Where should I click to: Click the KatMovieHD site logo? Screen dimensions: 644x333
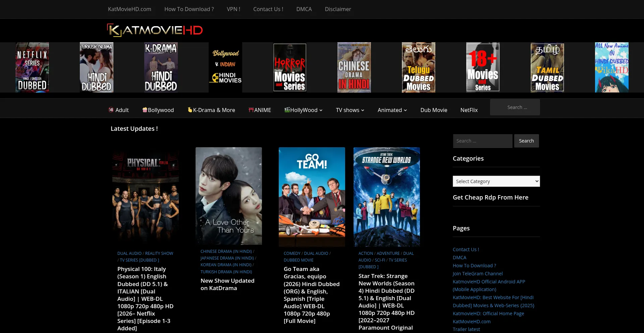(x=155, y=30)
